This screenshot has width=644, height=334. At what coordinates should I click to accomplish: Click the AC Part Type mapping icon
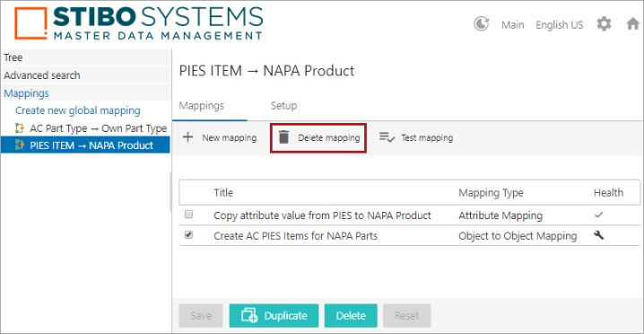[20, 128]
